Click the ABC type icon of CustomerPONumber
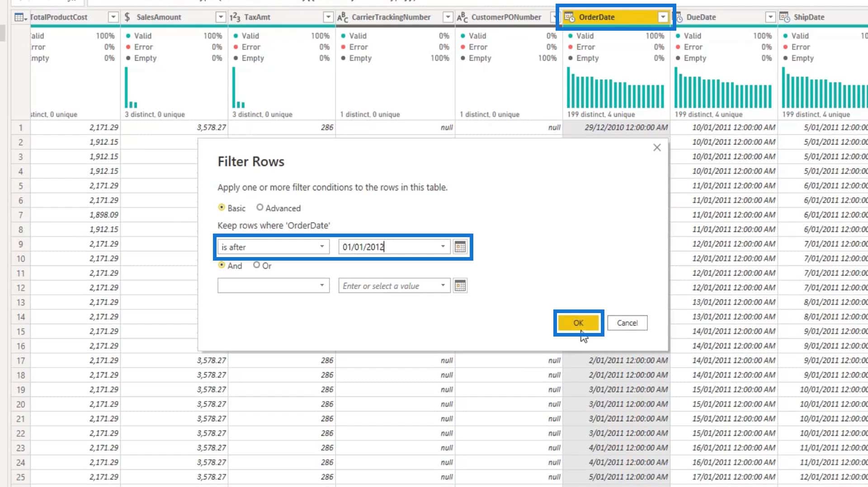Viewport: 868px width, 487px height. click(x=462, y=17)
